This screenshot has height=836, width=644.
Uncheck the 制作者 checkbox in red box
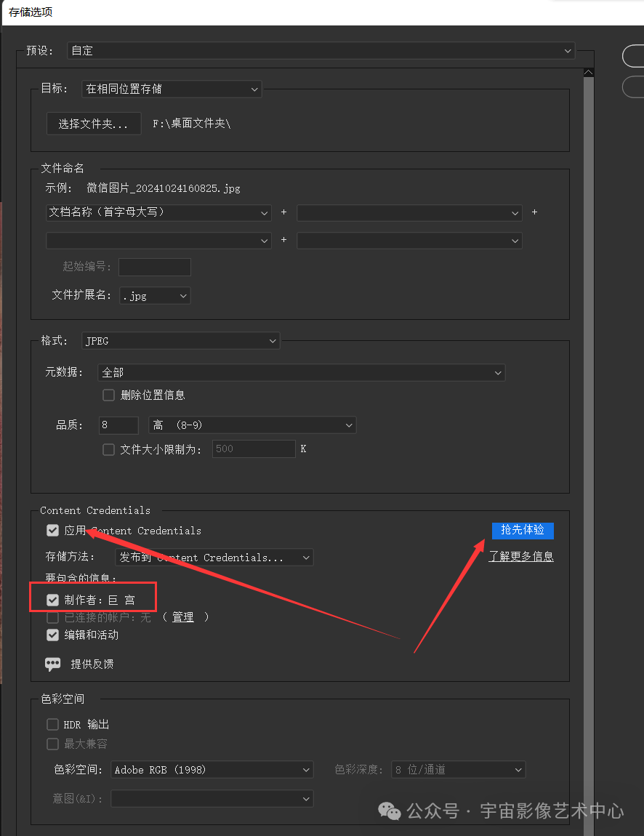click(x=52, y=600)
